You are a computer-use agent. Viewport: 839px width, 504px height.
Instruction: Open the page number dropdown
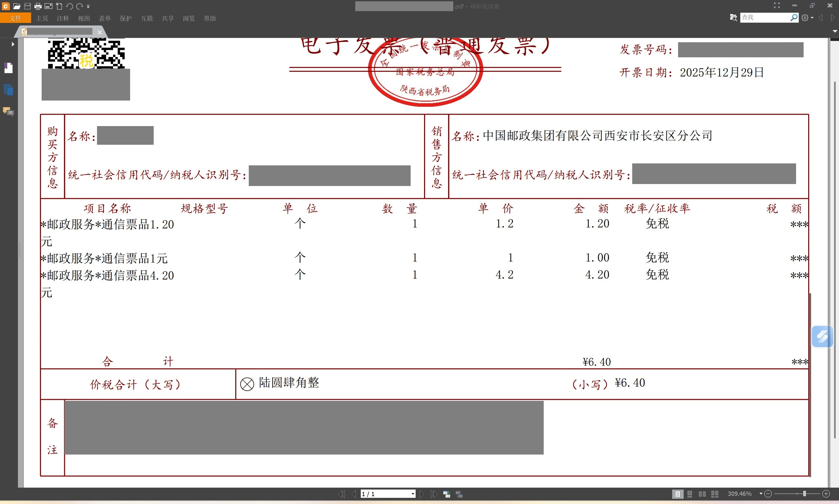pos(413,494)
